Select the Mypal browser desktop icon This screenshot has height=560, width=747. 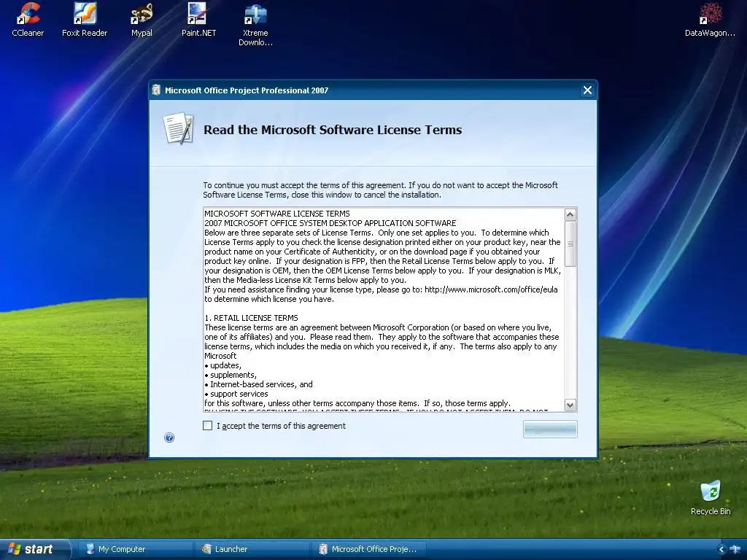(142, 20)
